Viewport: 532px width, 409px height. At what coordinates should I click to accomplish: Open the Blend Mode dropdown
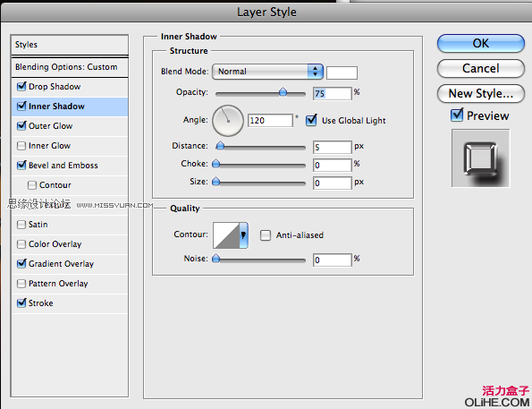pos(267,72)
